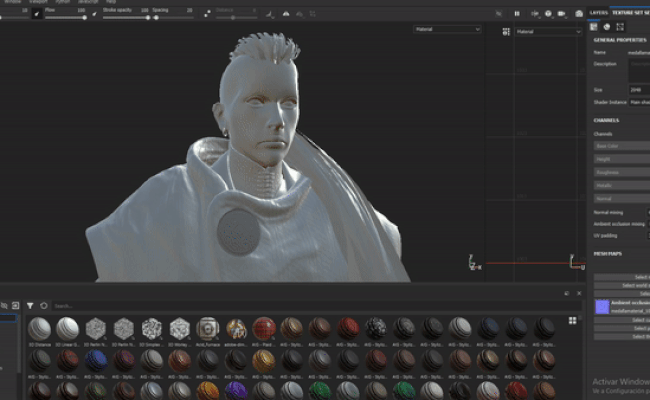Image resolution: width=650 pixels, height=400 pixels.
Task: Click the hidden-eye icon in assets panel
Action: coord(4,306)
